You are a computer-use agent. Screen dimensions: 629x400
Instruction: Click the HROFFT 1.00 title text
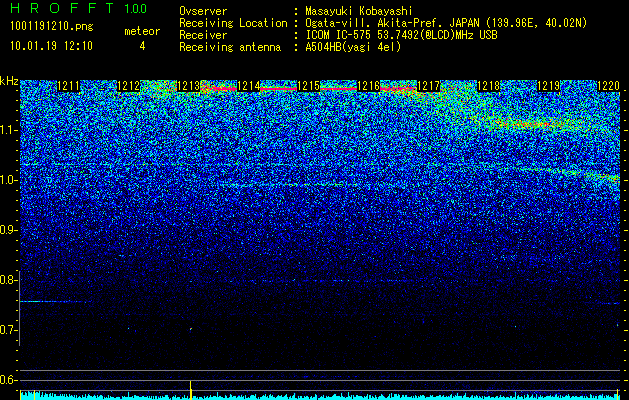(x=79, y=8)
